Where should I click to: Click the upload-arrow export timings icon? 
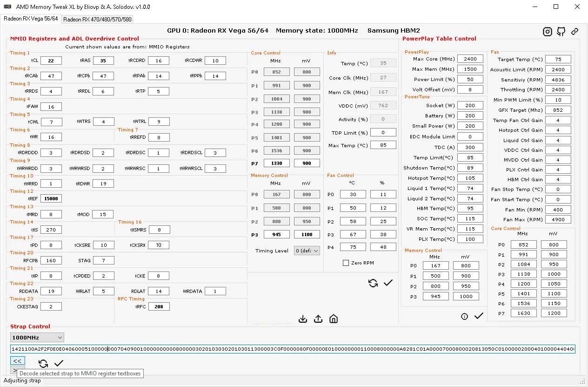point(318,319)
